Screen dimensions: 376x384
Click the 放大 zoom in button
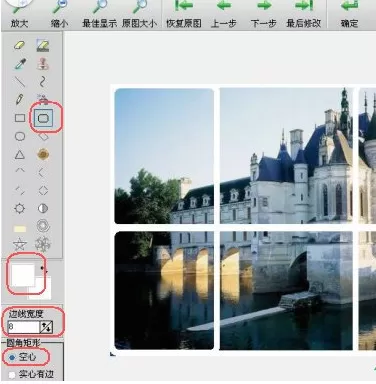click(x=19, y=14)
